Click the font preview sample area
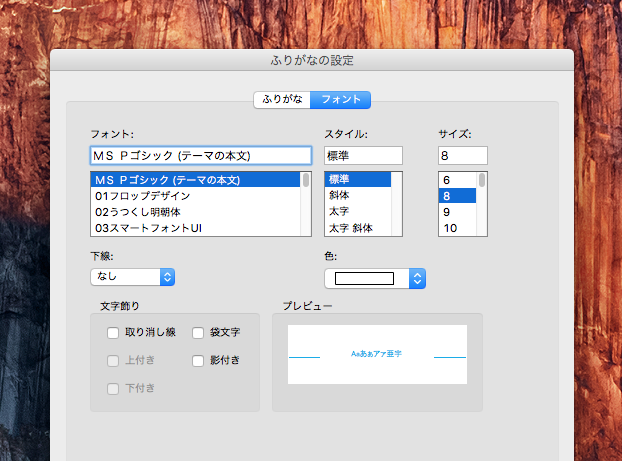622x461 pixels. 377,354
